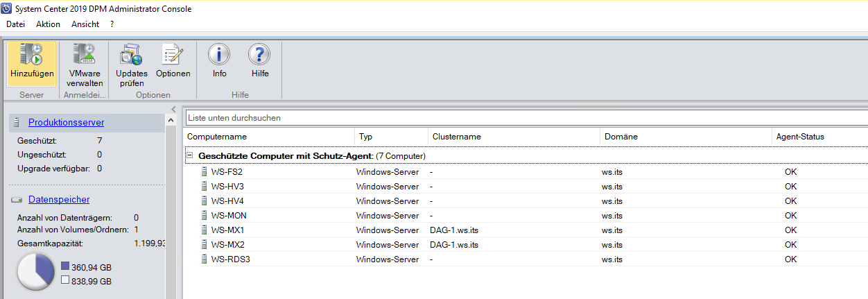Open the Optionen dialog
This screenshot has width=868, height=299.
173,60
